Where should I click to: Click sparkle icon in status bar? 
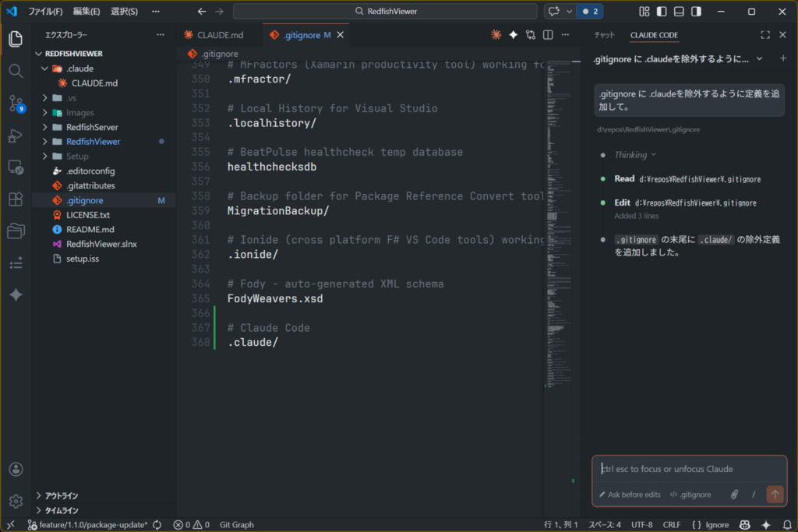tap(766, 524)
